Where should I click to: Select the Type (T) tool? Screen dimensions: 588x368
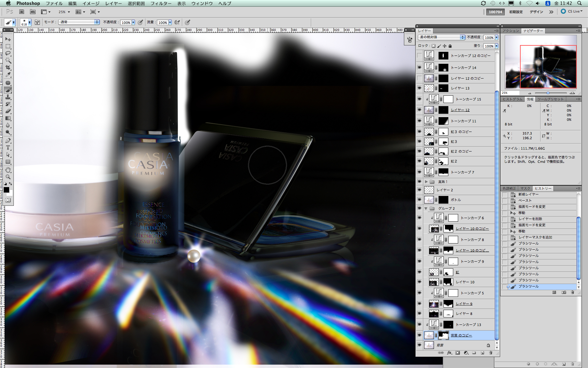click(8, 148)
